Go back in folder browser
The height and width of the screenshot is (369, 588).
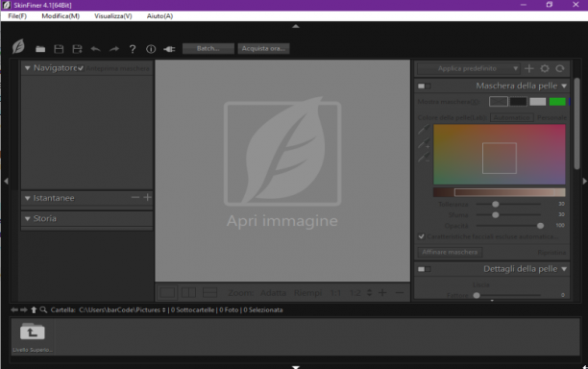(14, 309)
